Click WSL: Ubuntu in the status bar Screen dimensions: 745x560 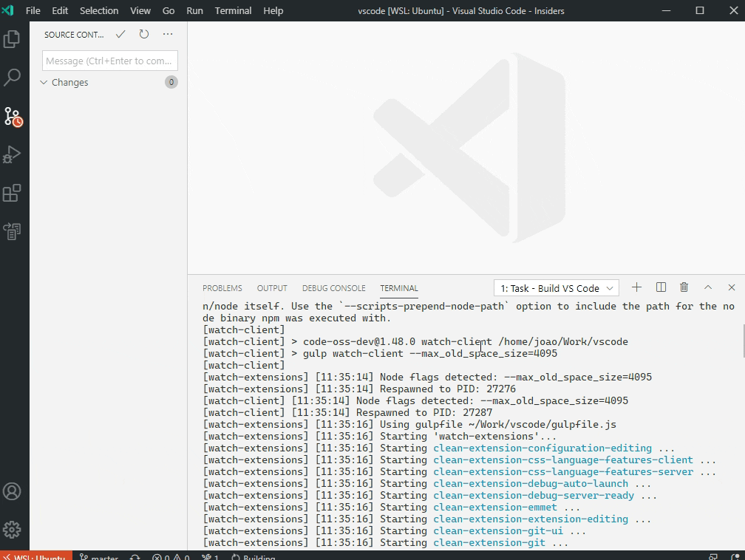(35, 557)
